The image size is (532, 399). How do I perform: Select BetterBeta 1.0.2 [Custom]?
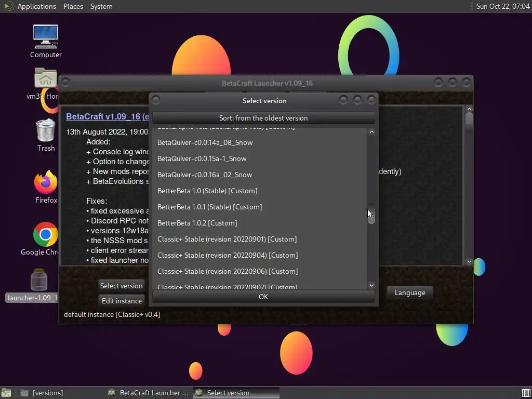[260, 223]
